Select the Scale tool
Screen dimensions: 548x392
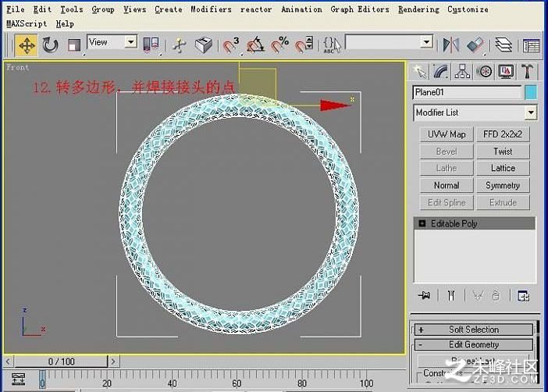coord(74,45)
